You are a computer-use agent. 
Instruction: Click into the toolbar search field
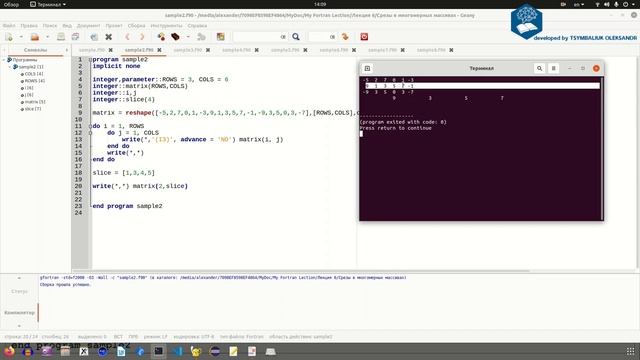[x=260, y=37]
